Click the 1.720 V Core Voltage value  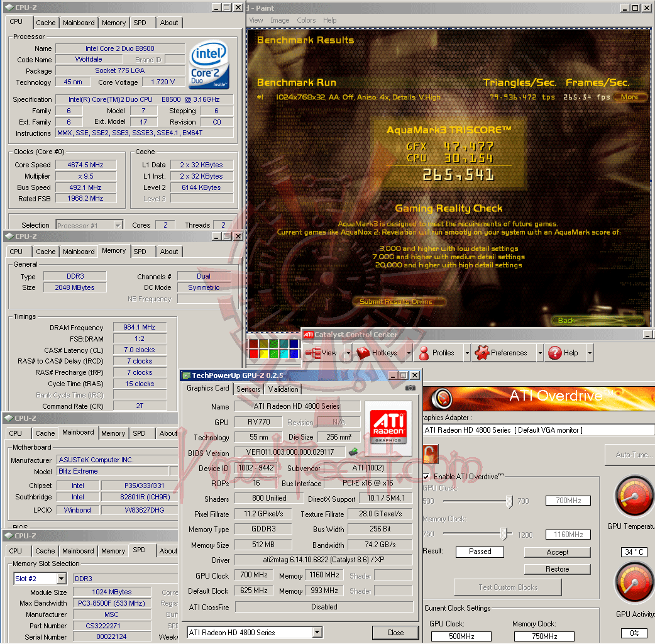tap(163, 82)
